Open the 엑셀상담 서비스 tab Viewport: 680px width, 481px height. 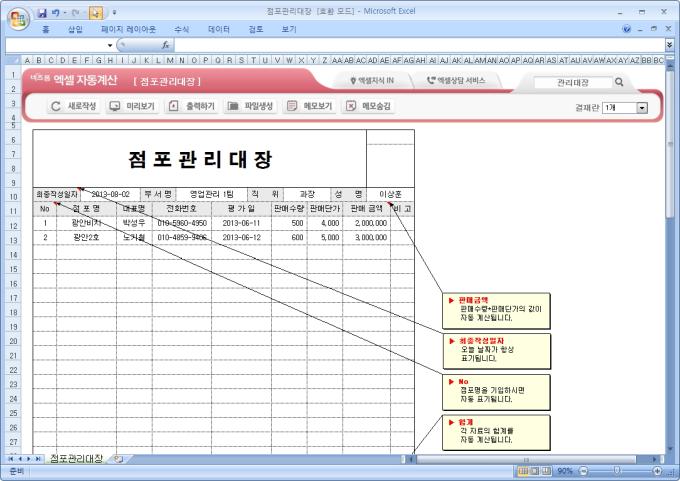[x=456, y=81]
